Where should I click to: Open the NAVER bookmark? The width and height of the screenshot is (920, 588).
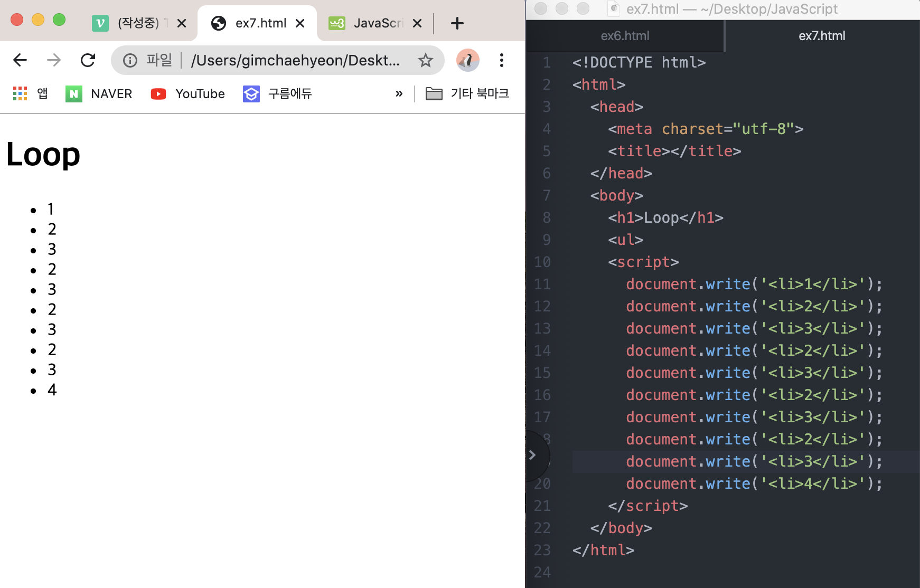99,94
